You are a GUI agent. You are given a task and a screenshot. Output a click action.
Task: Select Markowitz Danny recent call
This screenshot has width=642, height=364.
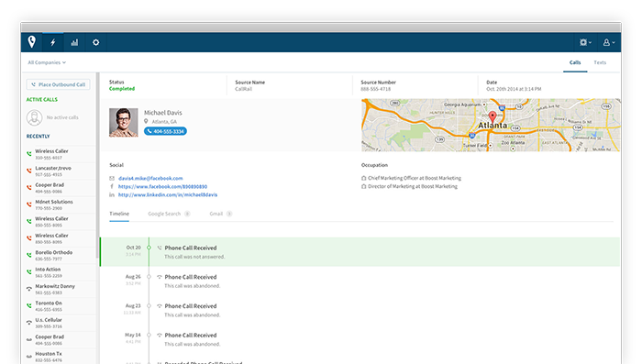[60, 289]
